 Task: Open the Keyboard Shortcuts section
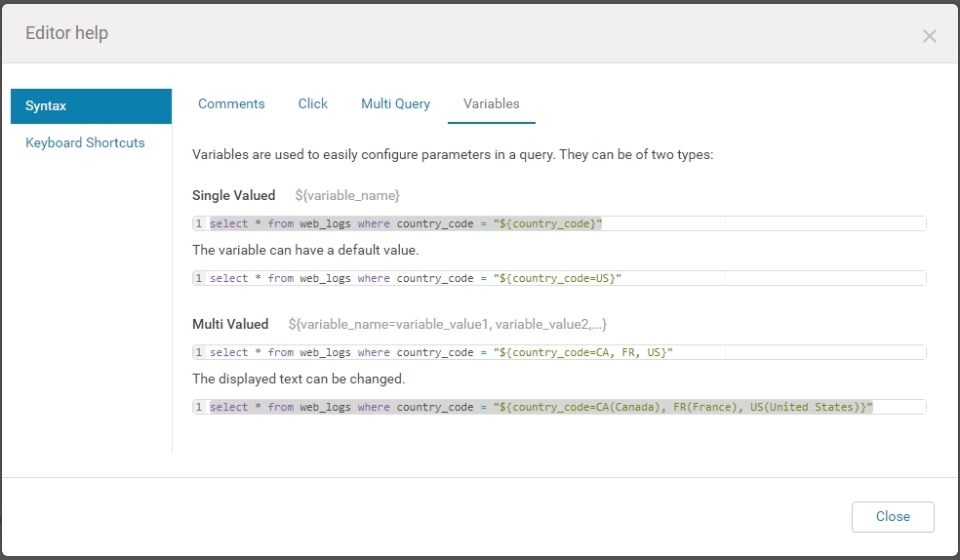point(85,142)
